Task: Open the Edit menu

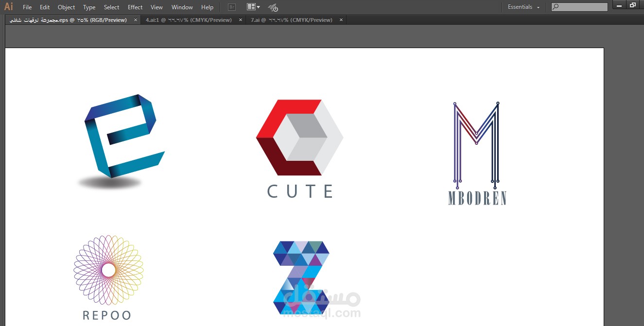Action: (45, 7)
